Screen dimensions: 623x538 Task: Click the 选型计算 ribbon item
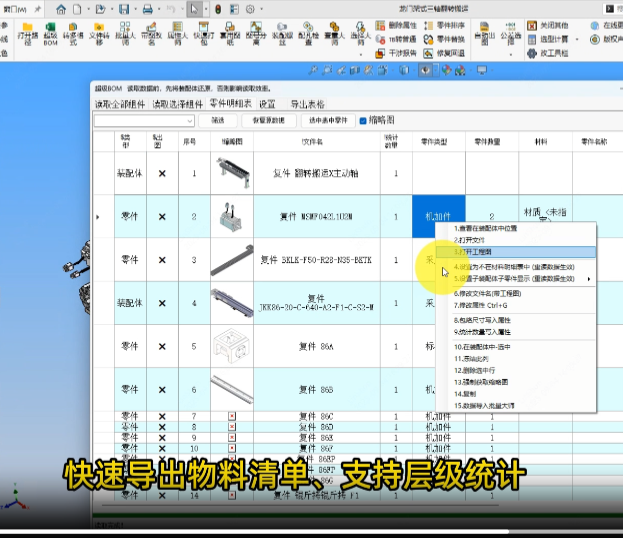[548, 39]
